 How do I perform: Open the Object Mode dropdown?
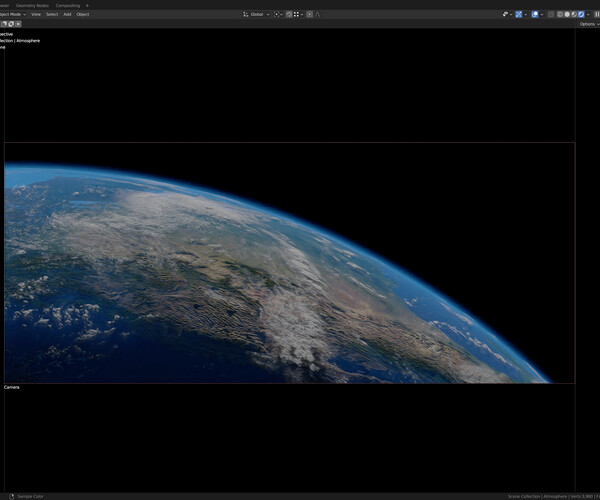click(12, 14)
